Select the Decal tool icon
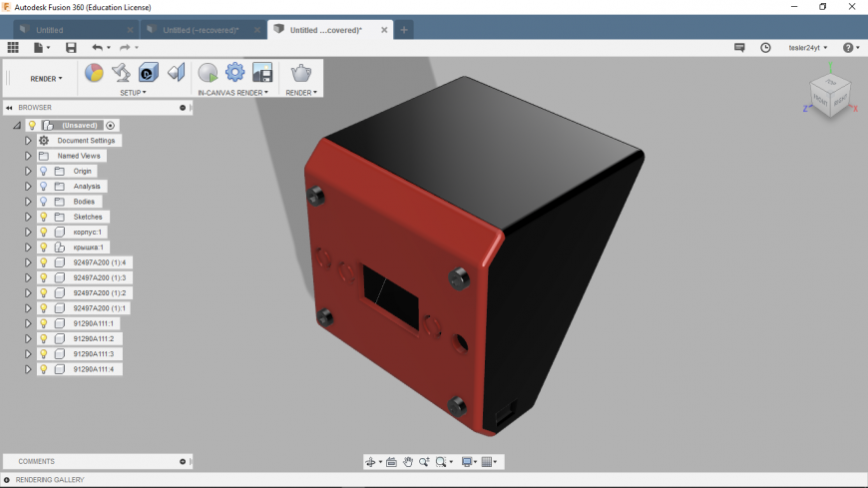 pyautogui.click(x=149, y=72)
